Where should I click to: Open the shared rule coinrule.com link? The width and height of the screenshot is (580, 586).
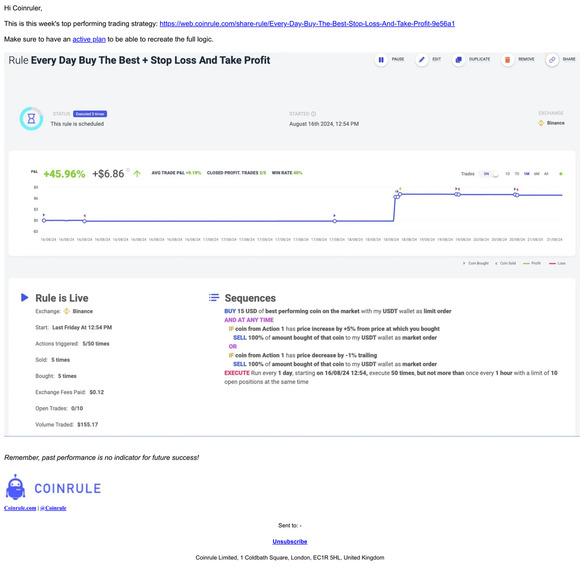(x=307, y=24)
